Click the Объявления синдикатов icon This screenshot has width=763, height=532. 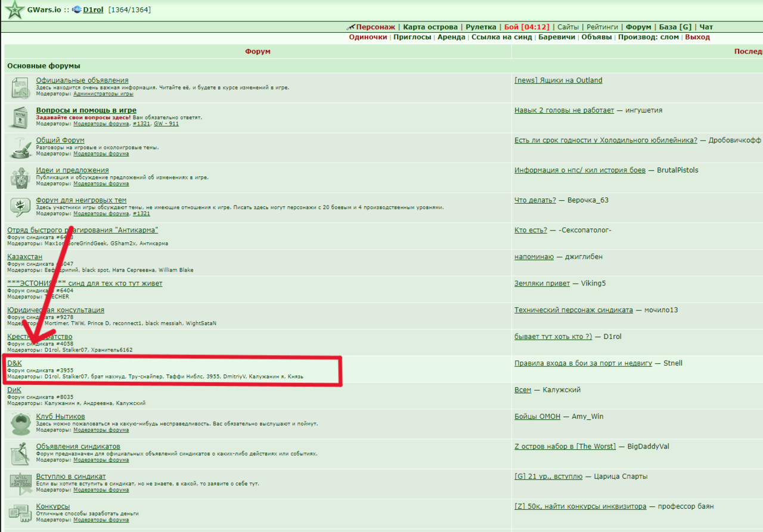[20, 453]
